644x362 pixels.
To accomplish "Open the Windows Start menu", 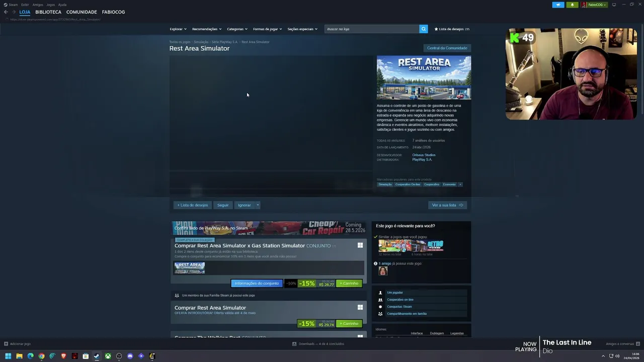I will coord(8,356).
